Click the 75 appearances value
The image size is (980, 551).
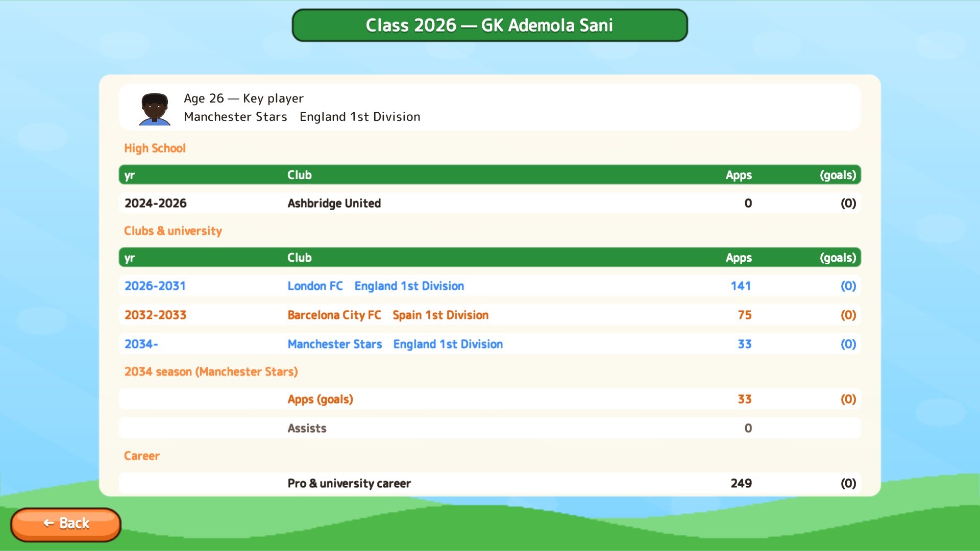(745, 315)
